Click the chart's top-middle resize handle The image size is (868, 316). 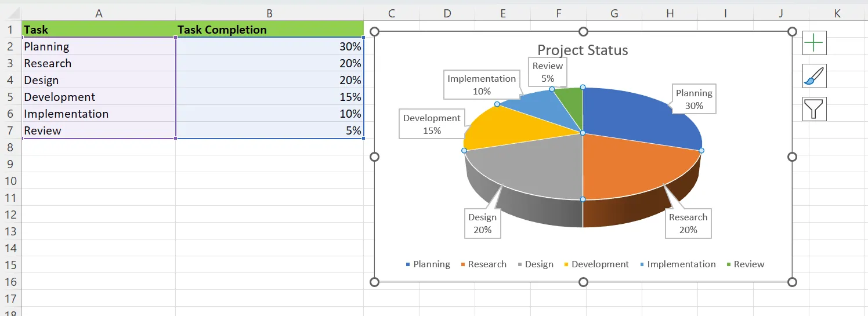click(583, 31)
